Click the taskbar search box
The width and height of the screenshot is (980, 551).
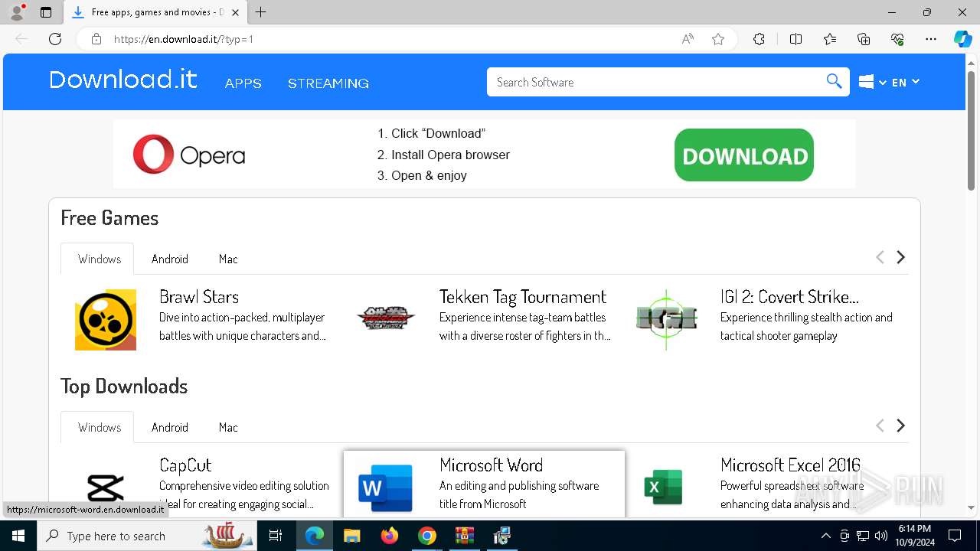[x=148, y=536]
